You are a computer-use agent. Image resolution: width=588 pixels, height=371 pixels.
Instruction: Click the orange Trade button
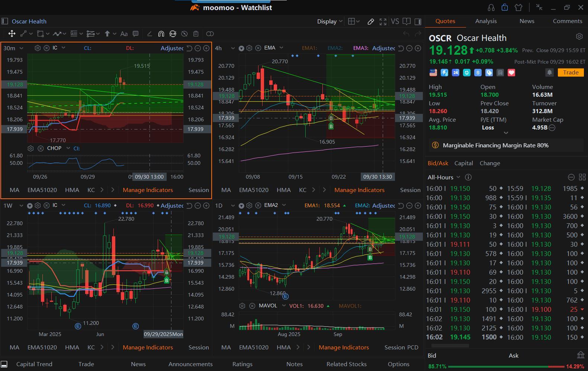[x=571, y=73]
